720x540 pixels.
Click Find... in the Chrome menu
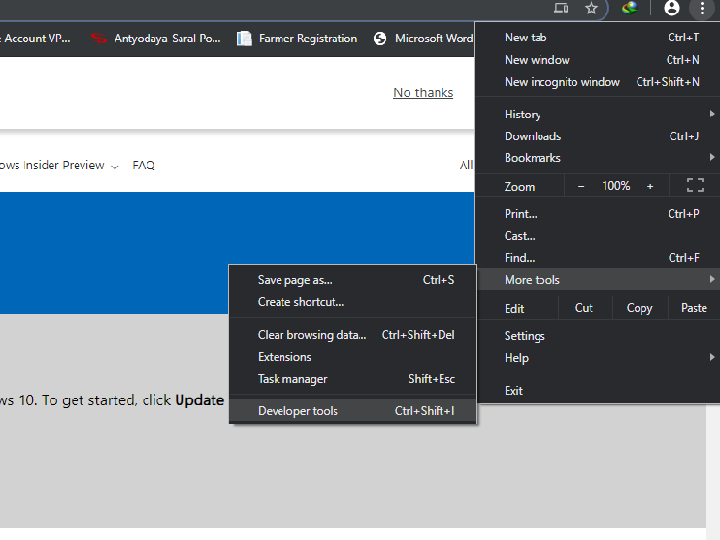(597, 258)
